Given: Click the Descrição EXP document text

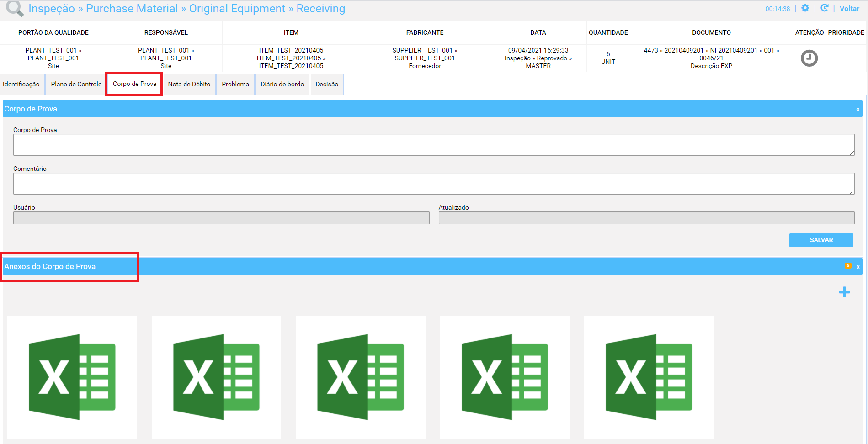Looking at the screenshot, I should (x=711, y=66).
